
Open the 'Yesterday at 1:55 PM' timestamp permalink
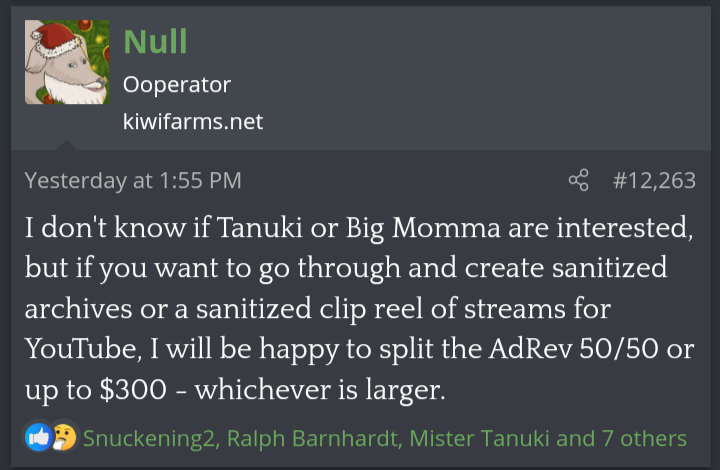point(133,181)
